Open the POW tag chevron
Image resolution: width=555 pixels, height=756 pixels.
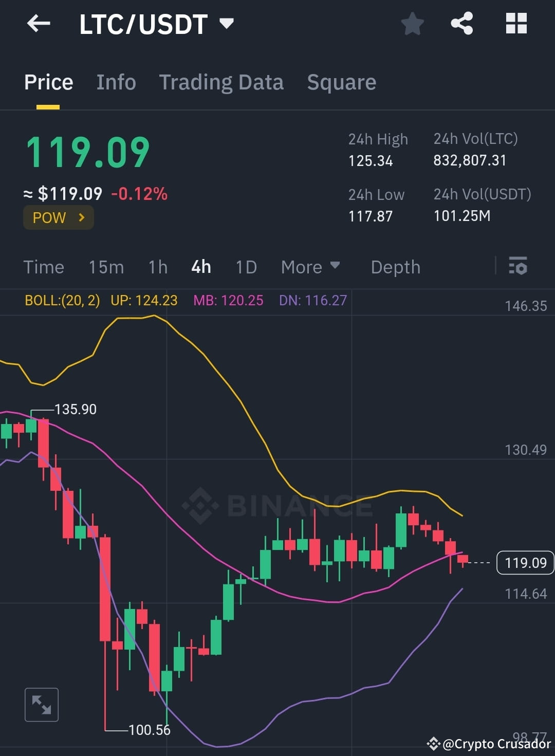[x=58, y=217]
